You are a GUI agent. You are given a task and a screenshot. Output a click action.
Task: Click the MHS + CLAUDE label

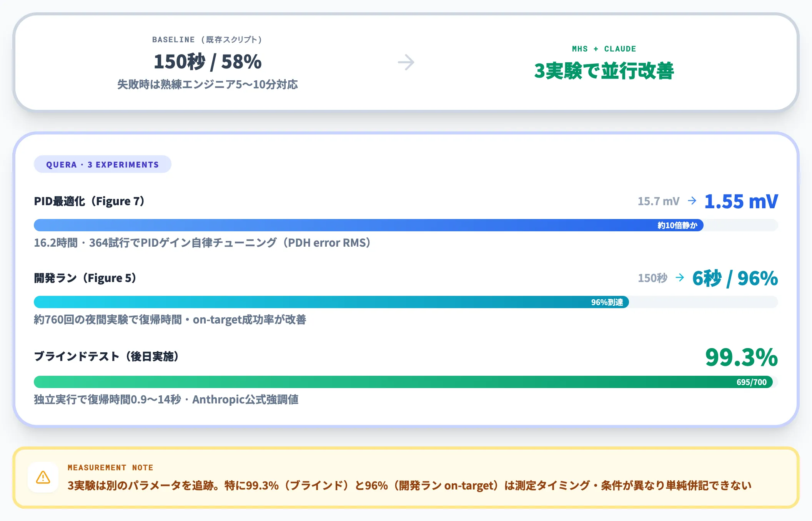click(x=604, y=49)
